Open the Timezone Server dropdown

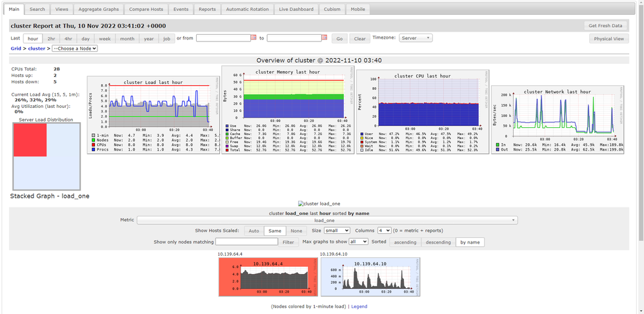click(x=416, y=38)
